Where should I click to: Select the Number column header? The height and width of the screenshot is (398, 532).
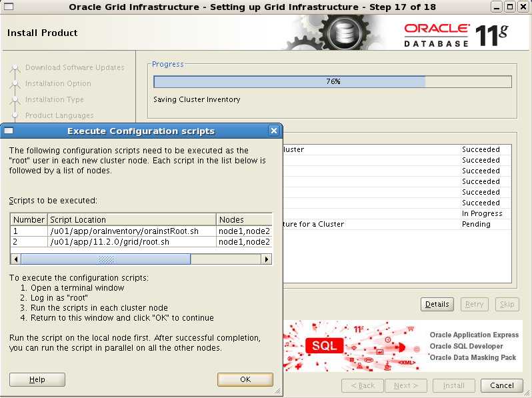tap(29, 219)
